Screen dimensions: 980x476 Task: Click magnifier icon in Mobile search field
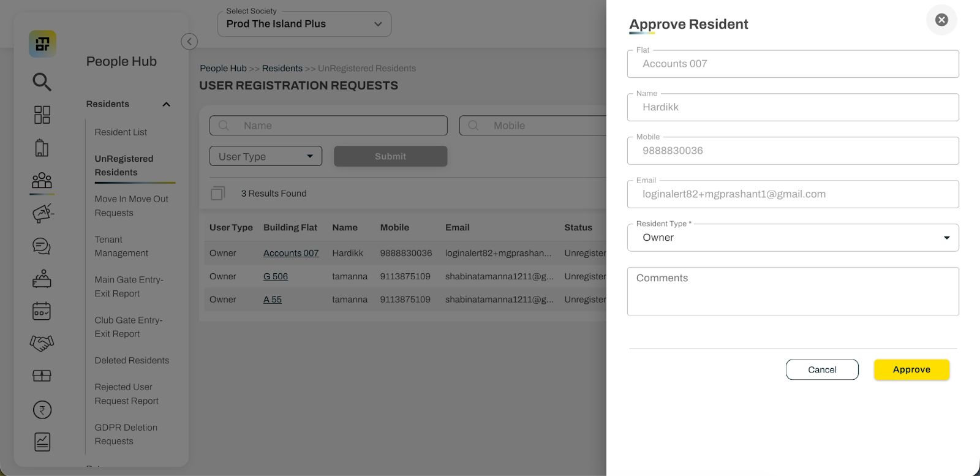tap(473, 126)
